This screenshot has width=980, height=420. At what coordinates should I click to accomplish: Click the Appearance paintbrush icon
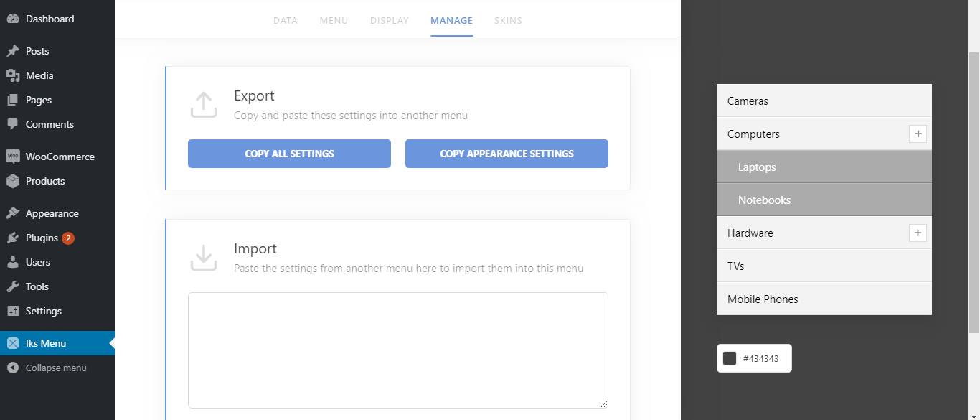[13, 213]
